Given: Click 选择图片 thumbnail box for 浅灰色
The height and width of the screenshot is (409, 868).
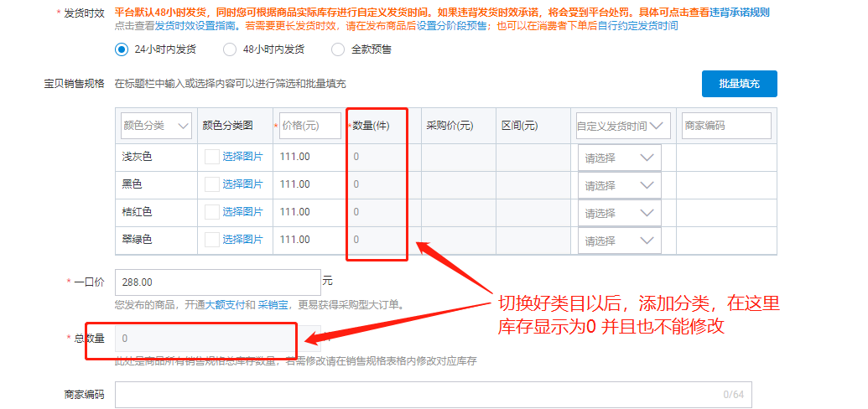Looking at the screenshot, I should 212,157.
